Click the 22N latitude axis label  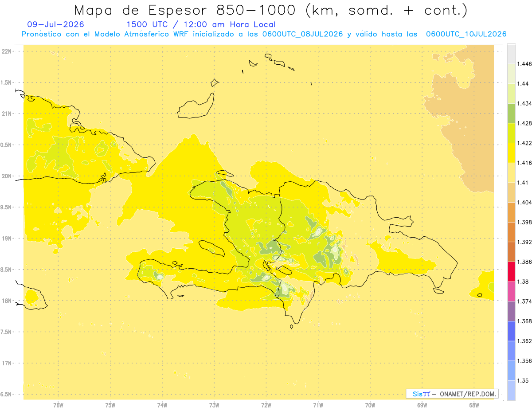(7, 51)
